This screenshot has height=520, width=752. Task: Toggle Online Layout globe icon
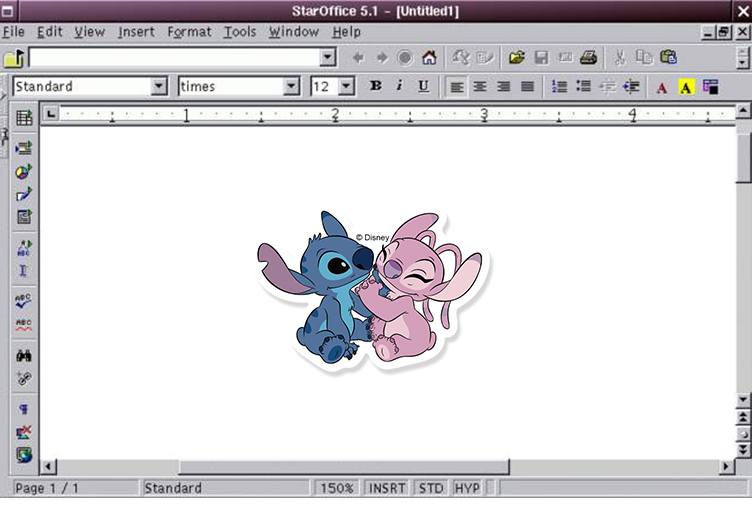pyautogui.click(x=24, y=455)
